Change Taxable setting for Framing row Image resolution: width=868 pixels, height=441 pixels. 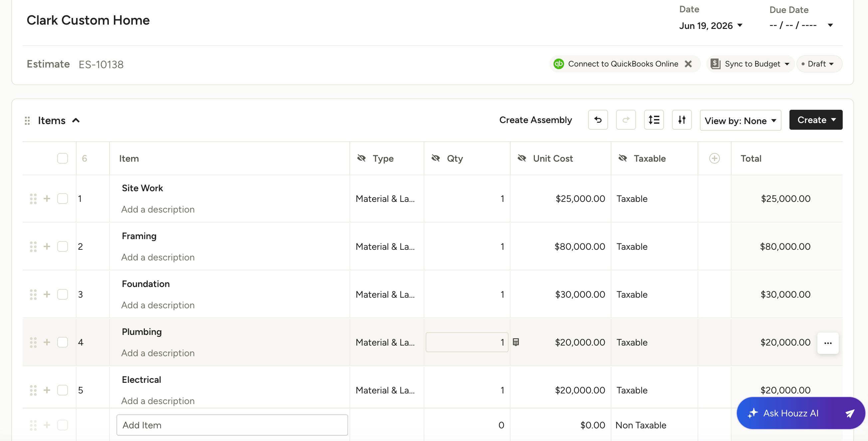(x=654, y=246)
